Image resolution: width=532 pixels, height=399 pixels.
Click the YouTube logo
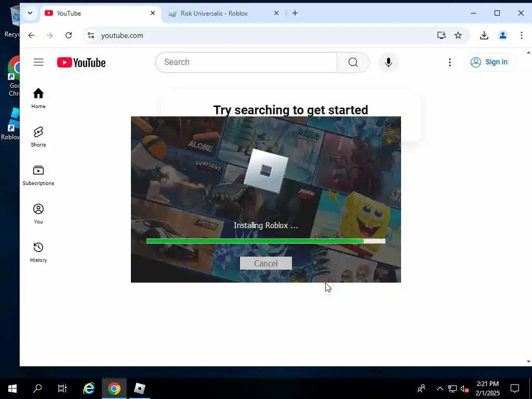(82, 62)
